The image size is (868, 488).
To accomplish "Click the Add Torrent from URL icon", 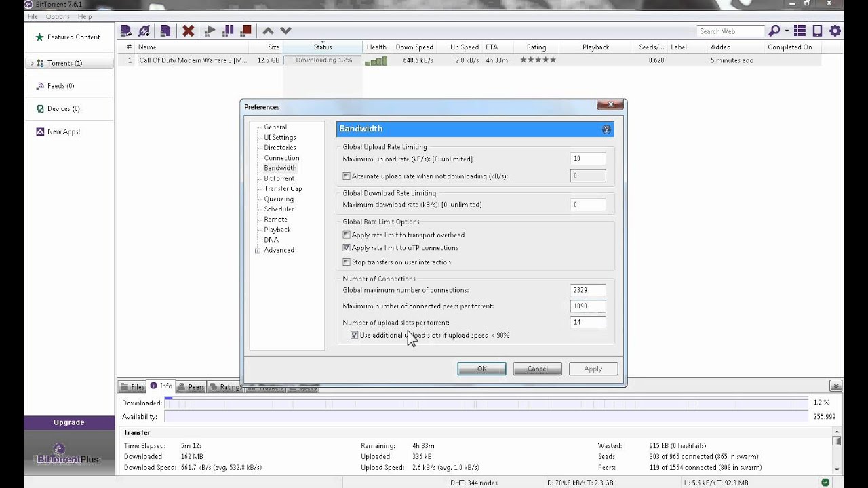I will click(x=144, y=30).
